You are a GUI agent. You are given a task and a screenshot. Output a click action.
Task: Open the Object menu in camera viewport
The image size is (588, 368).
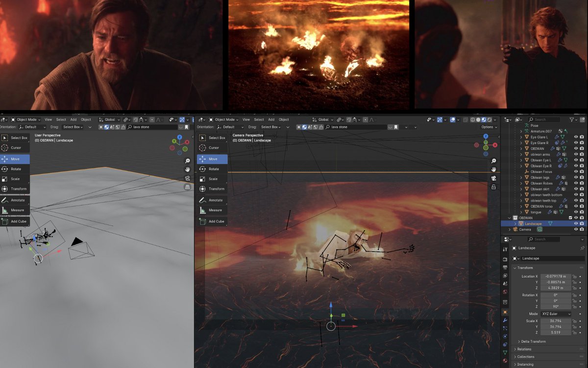tap(284, 119)
